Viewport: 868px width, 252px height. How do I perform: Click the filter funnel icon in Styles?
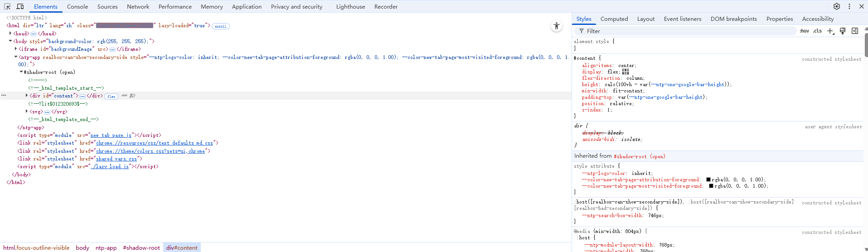click(x=582, y=31)
